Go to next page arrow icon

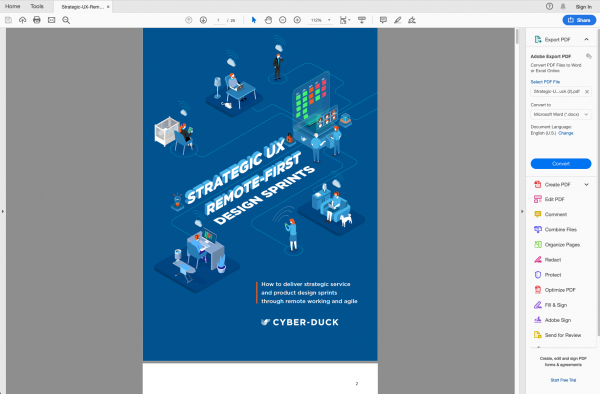pos(203,20)
